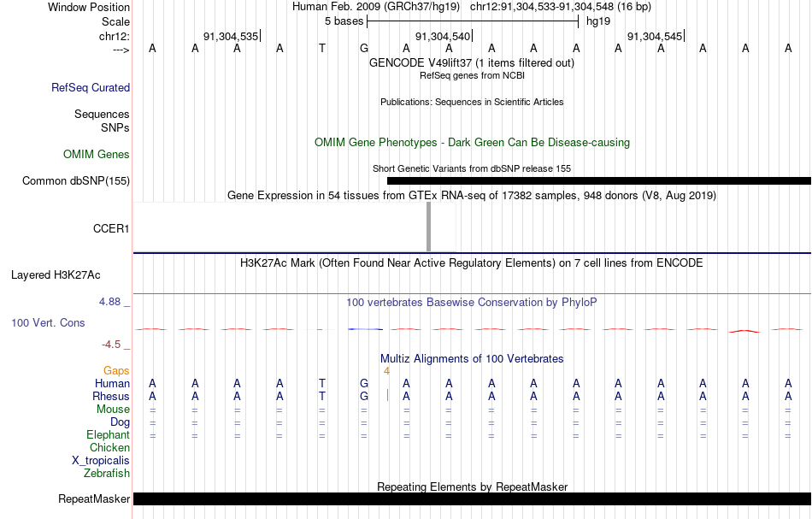812x519 pixels.
Task: Click the RefSeq genes from NCBI title
Action: [x=472, y=75]
